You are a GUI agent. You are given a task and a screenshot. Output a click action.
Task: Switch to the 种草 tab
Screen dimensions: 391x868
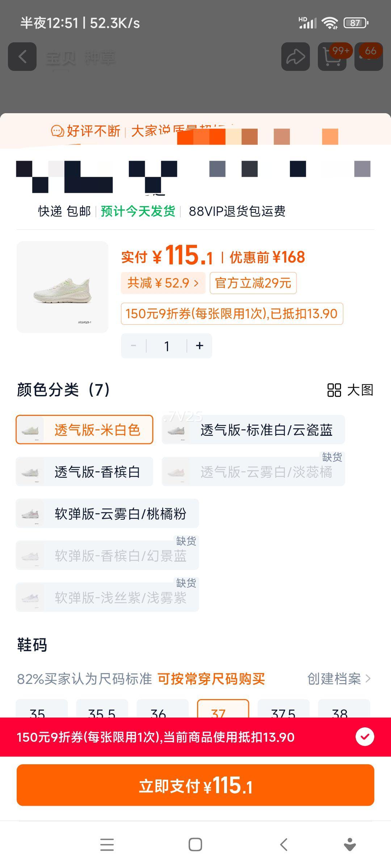(100, 58)
